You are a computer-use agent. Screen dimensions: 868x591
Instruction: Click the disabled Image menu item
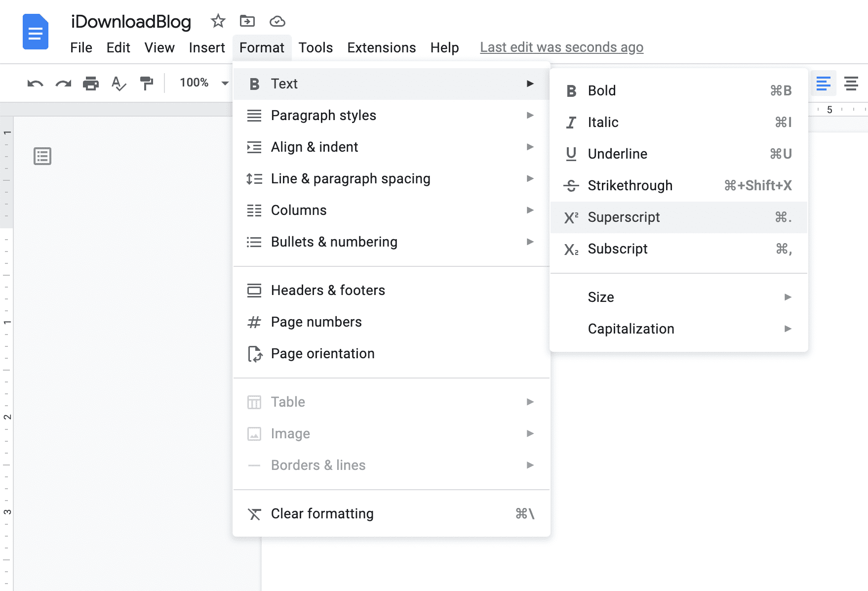(392, 434)
